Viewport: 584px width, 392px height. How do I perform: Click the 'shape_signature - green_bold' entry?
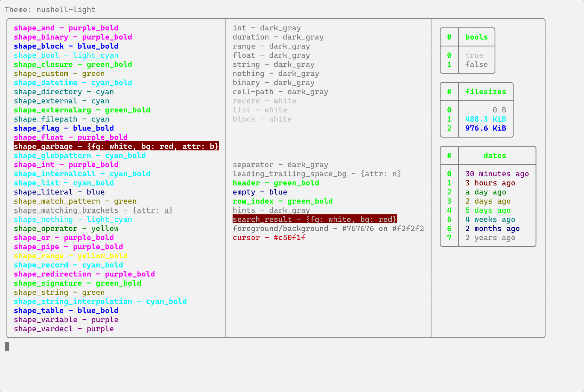click(78, 283)
